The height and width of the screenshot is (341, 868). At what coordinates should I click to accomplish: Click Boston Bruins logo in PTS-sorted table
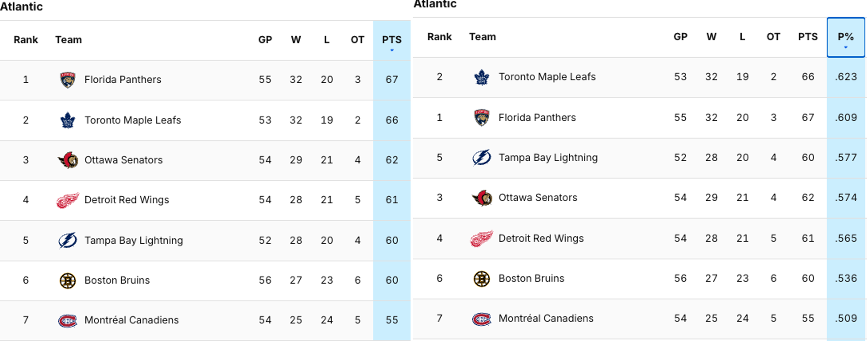pyautogui.click(x=68, y=281)
